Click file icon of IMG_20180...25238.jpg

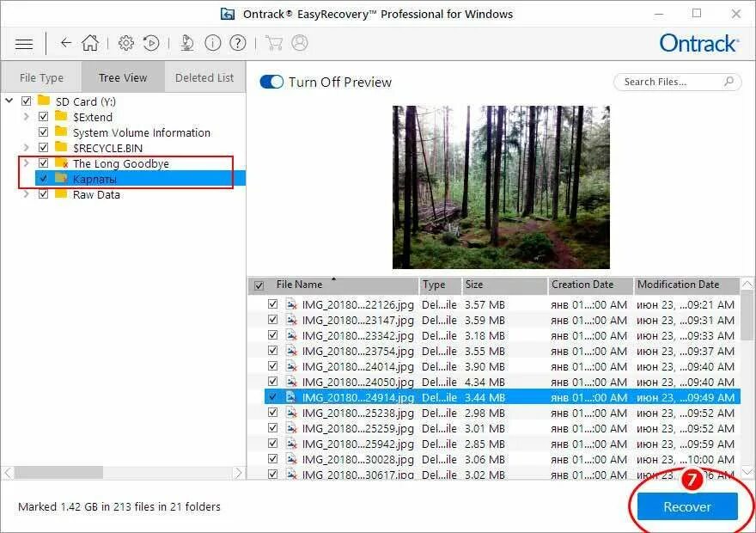click(291, 413)
